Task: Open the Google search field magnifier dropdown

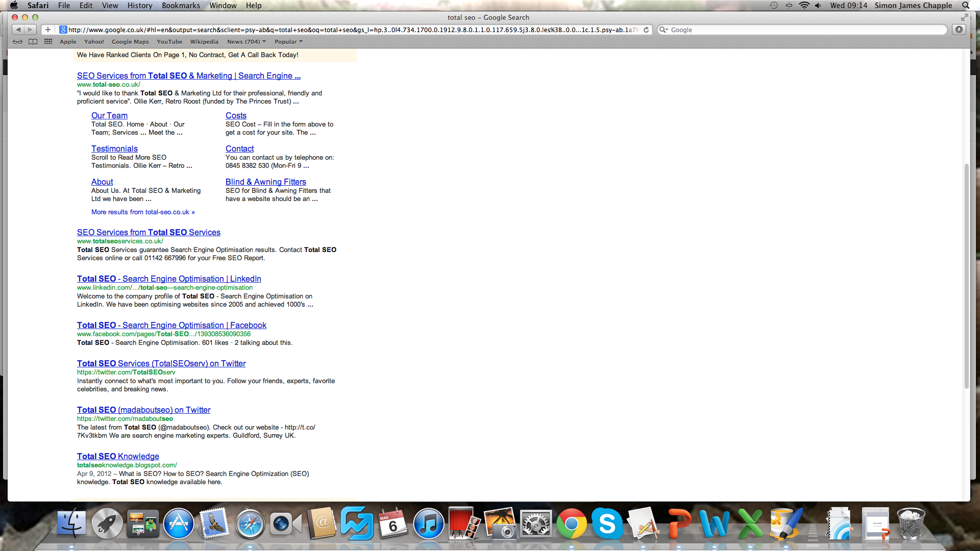Action: pos(664,30)
